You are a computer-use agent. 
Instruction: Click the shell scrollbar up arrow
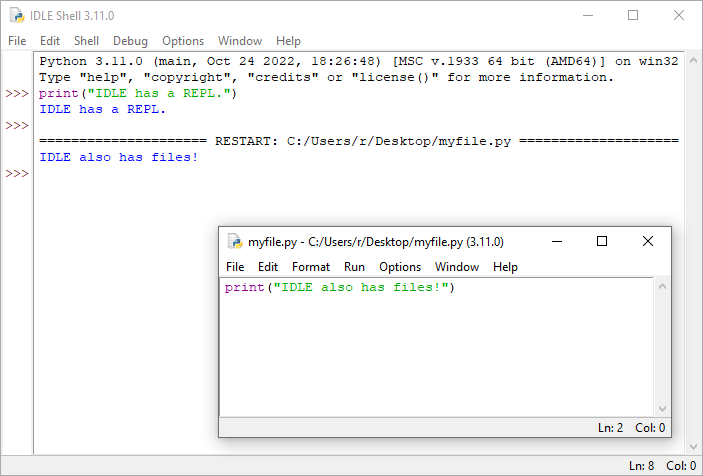point(693,60)
